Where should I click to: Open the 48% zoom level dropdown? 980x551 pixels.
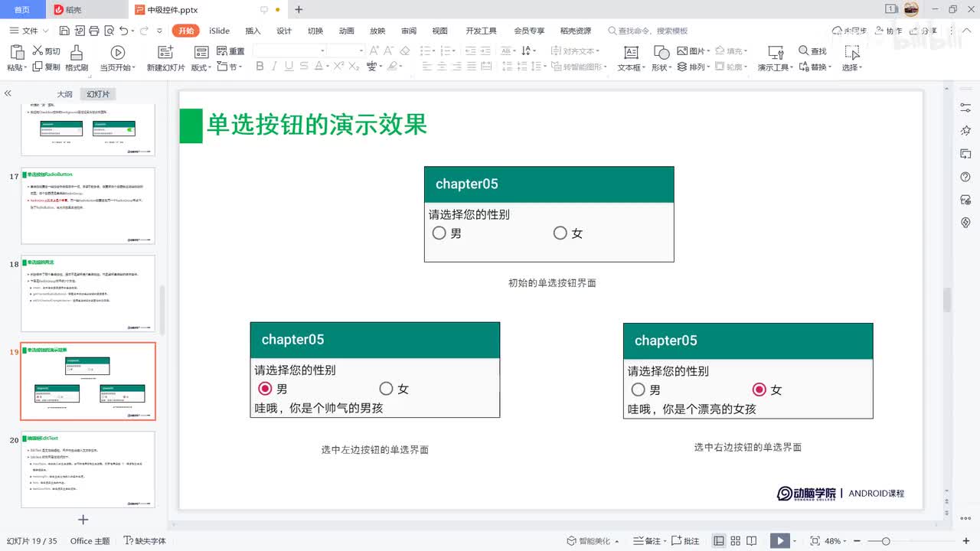(x=835, y=541)
